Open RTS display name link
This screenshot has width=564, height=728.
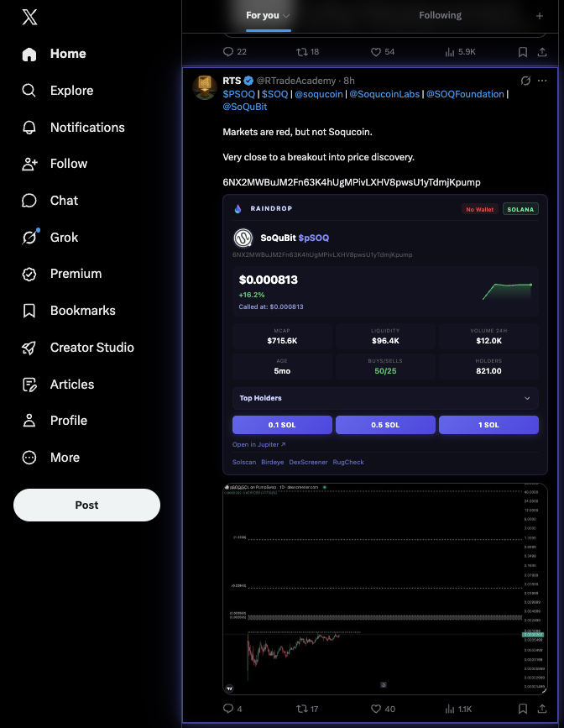232,81
